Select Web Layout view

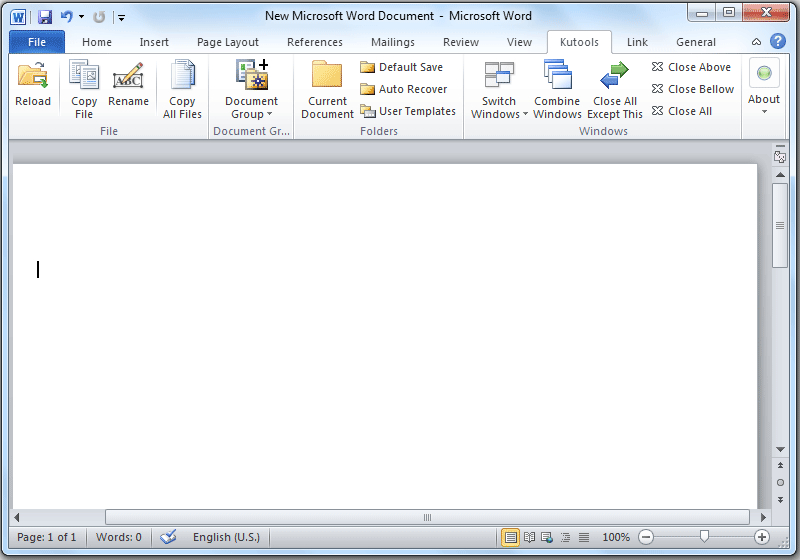tap(547, 537)
